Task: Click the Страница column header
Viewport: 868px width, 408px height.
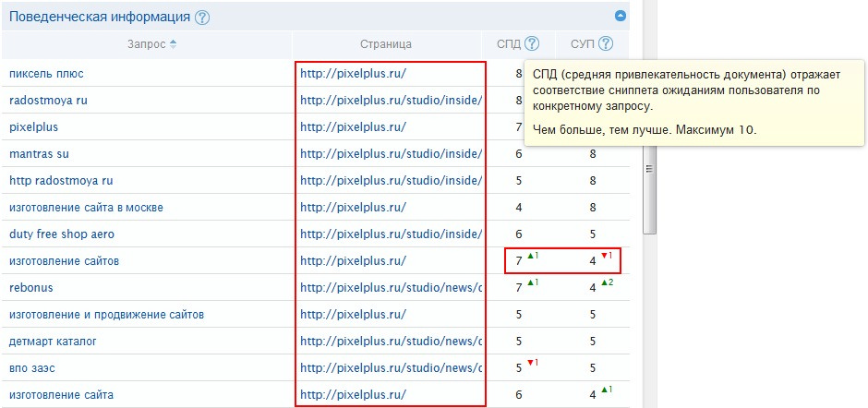Action: (x=386, y=44)
